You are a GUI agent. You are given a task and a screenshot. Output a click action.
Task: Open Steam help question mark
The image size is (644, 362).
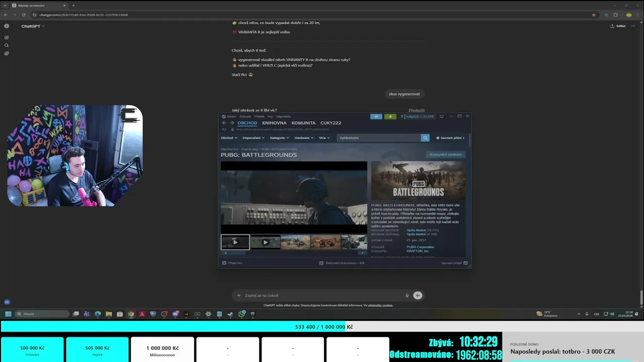pos(402,116)
